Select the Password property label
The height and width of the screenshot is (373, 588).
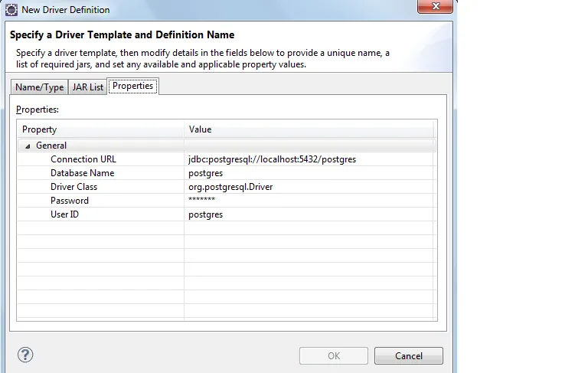70,201
